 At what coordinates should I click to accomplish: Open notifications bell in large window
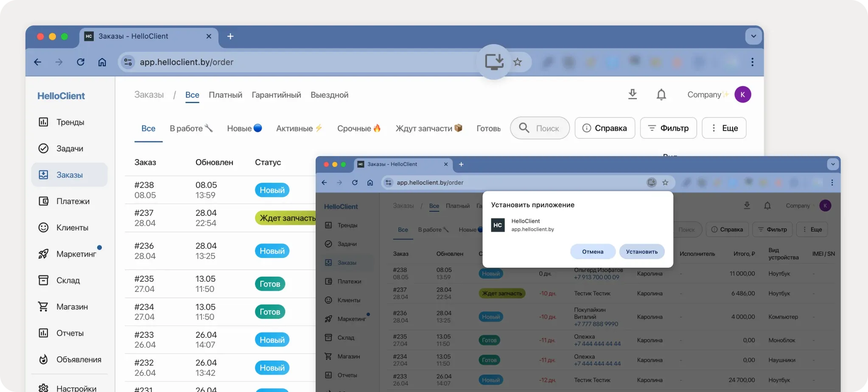pyautogui.click(x=661, y=95)
